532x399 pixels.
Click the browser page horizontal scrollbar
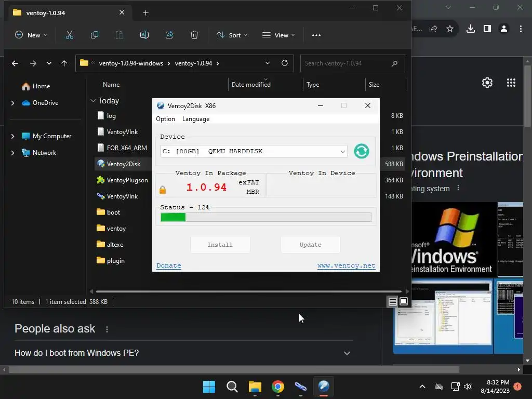coord(234,369)
